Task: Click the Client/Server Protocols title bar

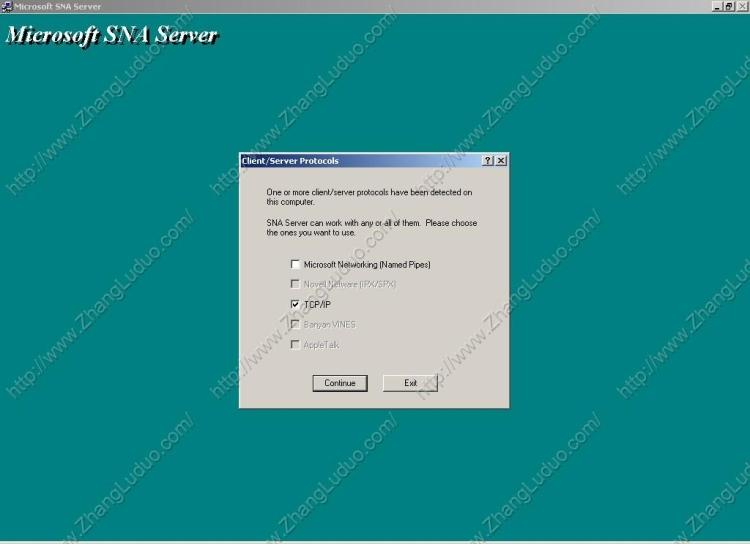Action: coord(374,161)
